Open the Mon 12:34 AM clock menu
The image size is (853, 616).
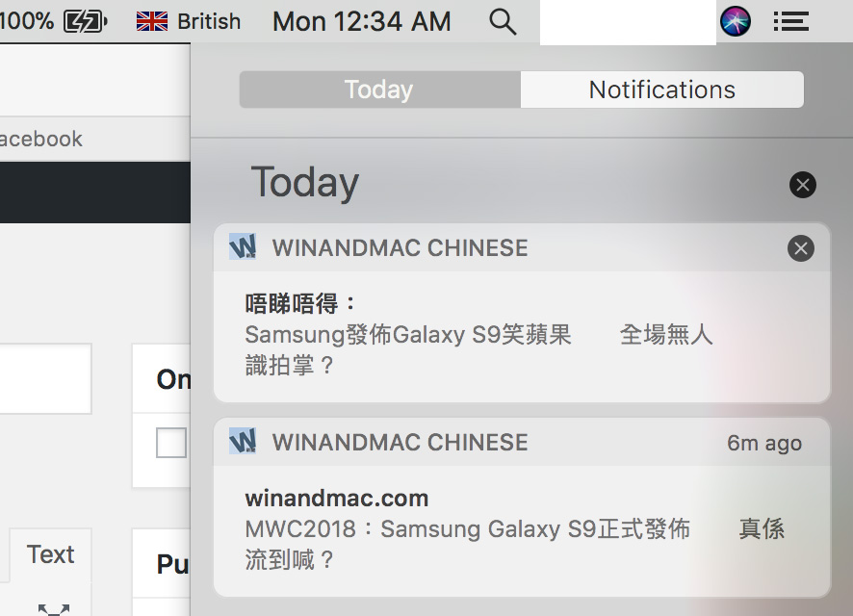362,22
